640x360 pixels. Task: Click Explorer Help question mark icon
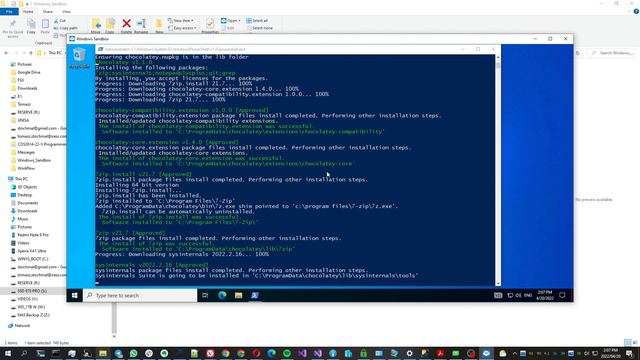pos(636,12)
